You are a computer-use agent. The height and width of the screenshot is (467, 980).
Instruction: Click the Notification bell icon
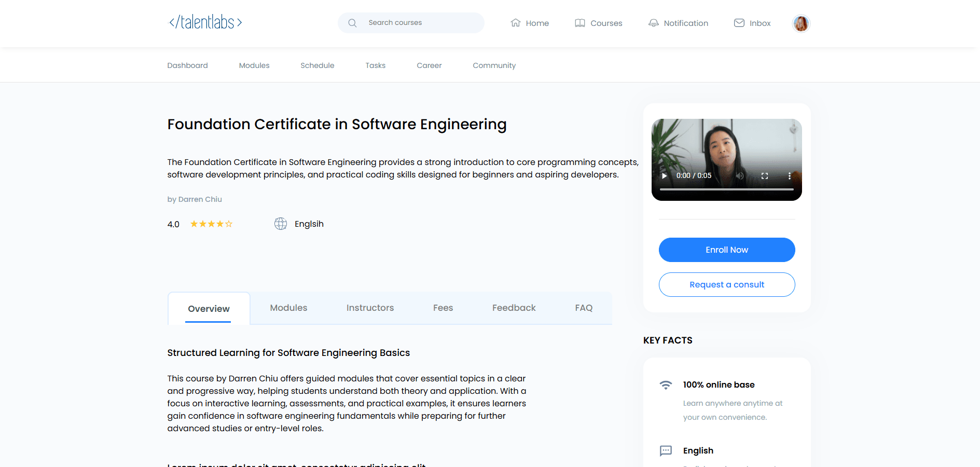point(654,23)
